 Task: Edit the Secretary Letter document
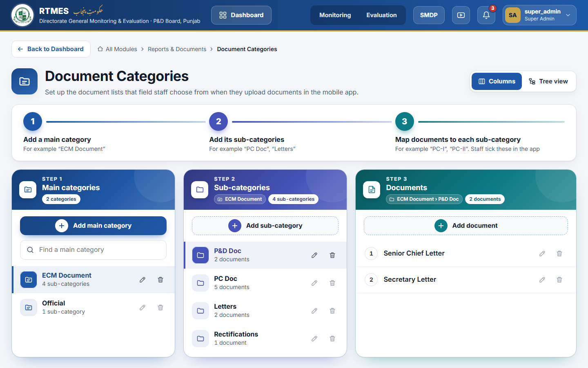click(x=542, y=280)
